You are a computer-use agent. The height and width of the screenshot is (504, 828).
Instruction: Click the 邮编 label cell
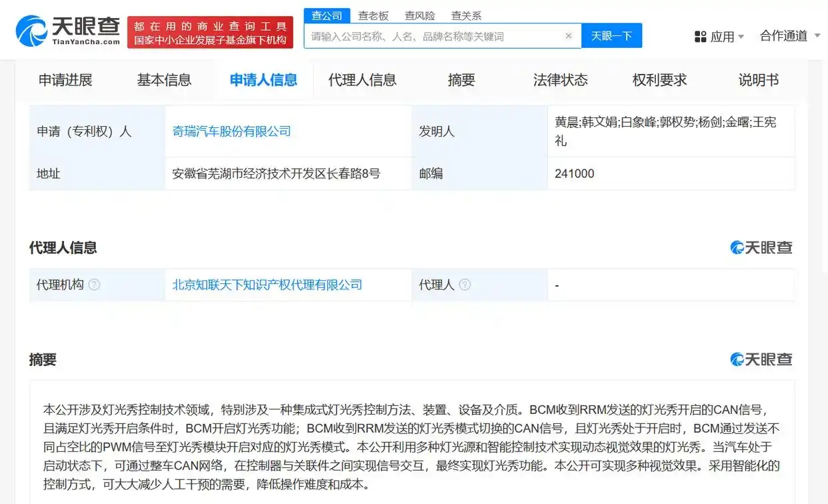coord(480,173)
